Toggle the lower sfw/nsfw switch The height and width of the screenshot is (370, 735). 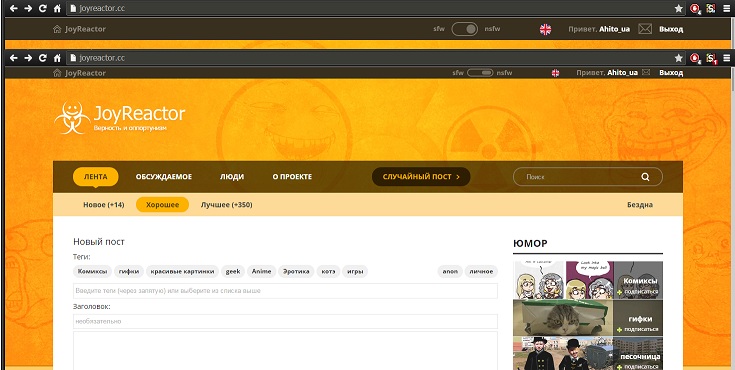point(480,73)
